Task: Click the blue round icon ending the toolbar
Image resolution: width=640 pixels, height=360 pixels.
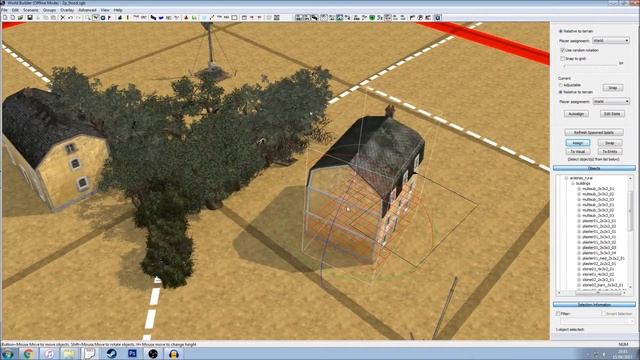Action: pos(438,18)
